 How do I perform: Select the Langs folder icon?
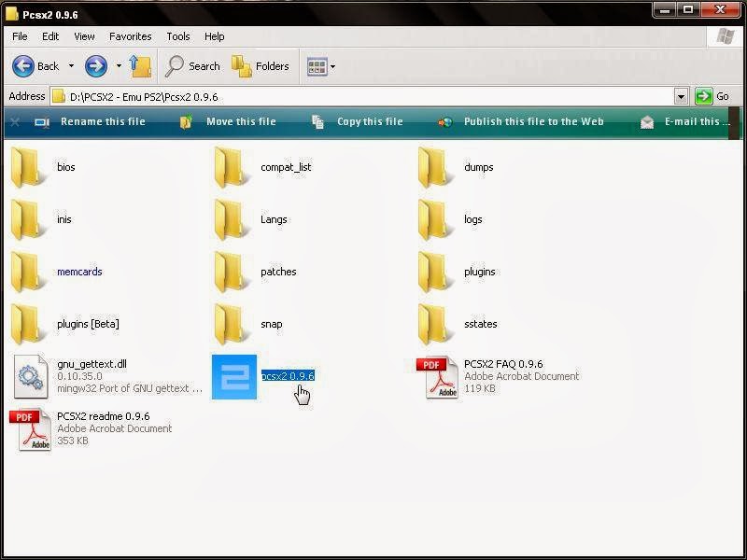[232, 219]
